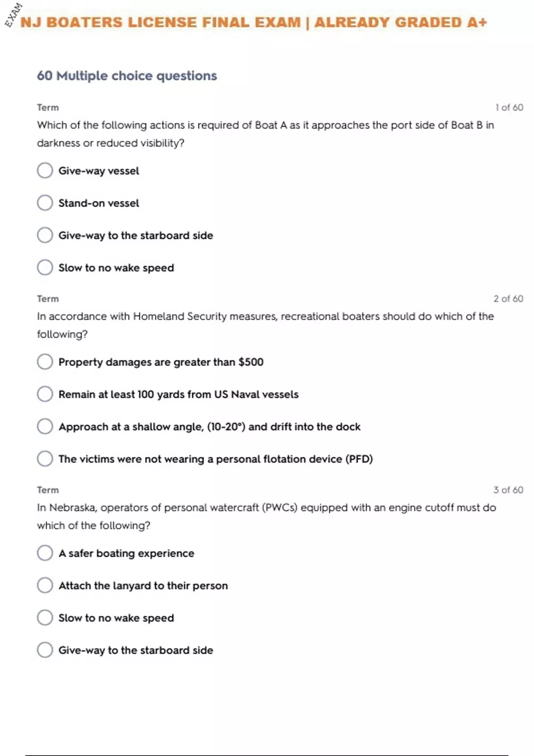The width and height of the screenshot is (534, 756).
Task: Choose 'Property damages are greater than $500'
Action: [x=45, y=362]
